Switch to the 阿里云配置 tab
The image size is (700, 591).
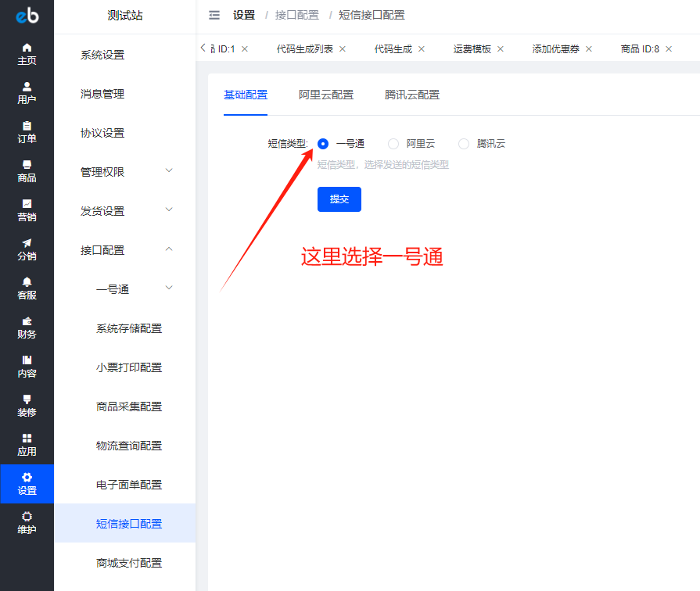[x=326, y=95]
